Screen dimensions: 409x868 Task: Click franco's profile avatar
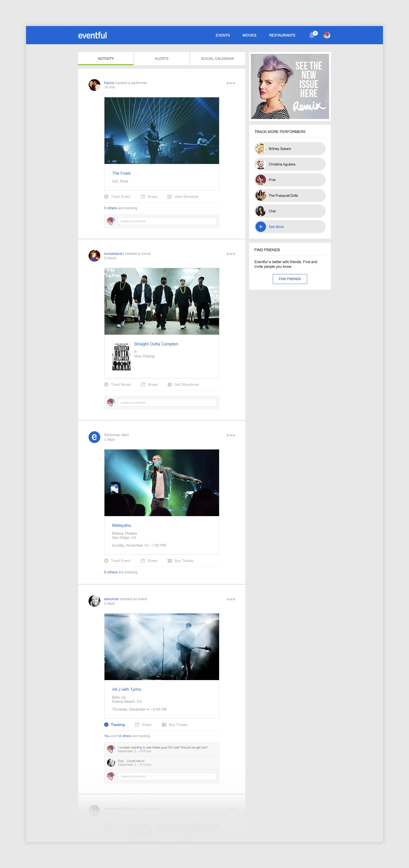pyautogui.click(x=94, y=85)
